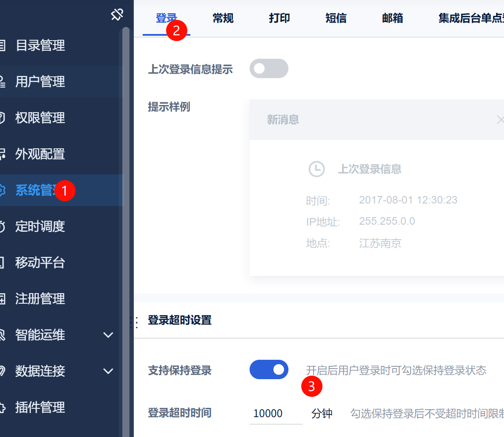
Task: Disable the 支持保持登录 toggle
Action: [x=269, y=369]
